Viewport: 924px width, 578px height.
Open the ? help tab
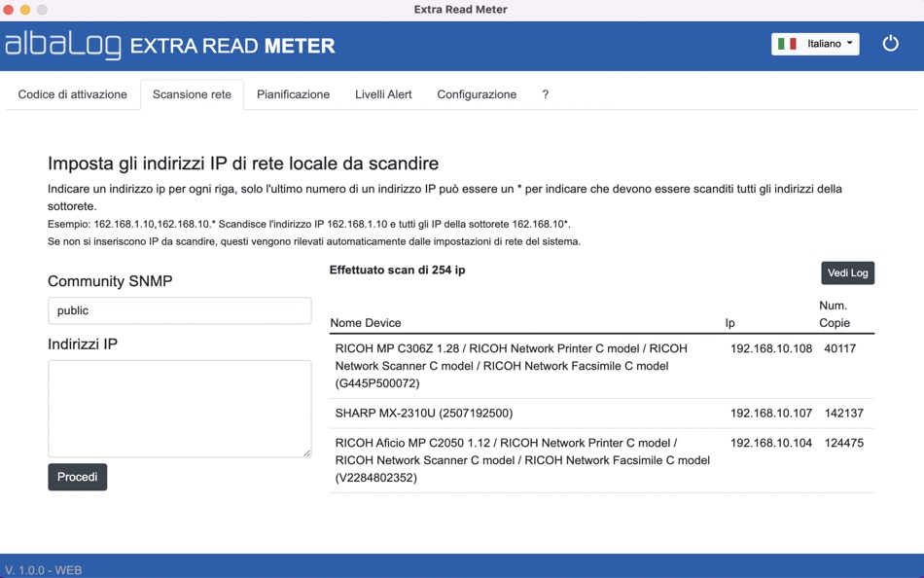tap(545, 94)
